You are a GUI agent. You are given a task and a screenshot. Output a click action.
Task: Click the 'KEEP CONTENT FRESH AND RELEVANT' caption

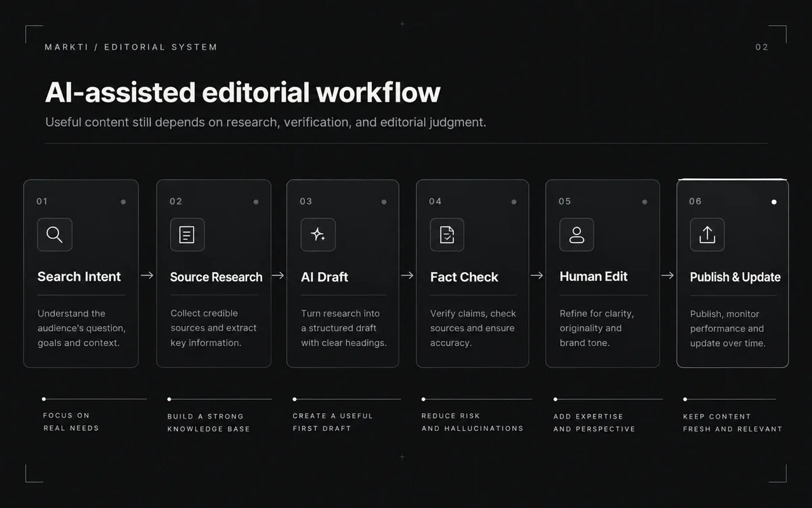tap(732, 423)
